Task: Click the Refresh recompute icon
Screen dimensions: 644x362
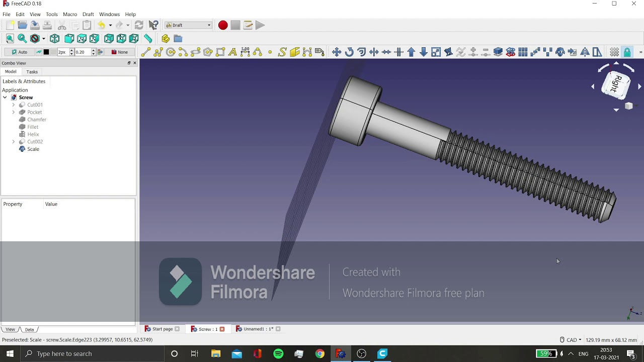Action: pyautogui.click(x=139, y=25)
